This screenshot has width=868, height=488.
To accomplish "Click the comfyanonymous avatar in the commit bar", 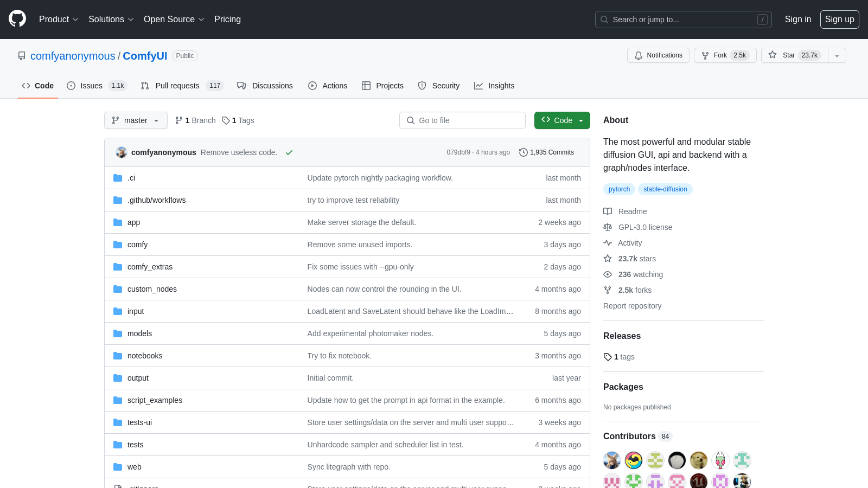I will (x=122, y=152).
